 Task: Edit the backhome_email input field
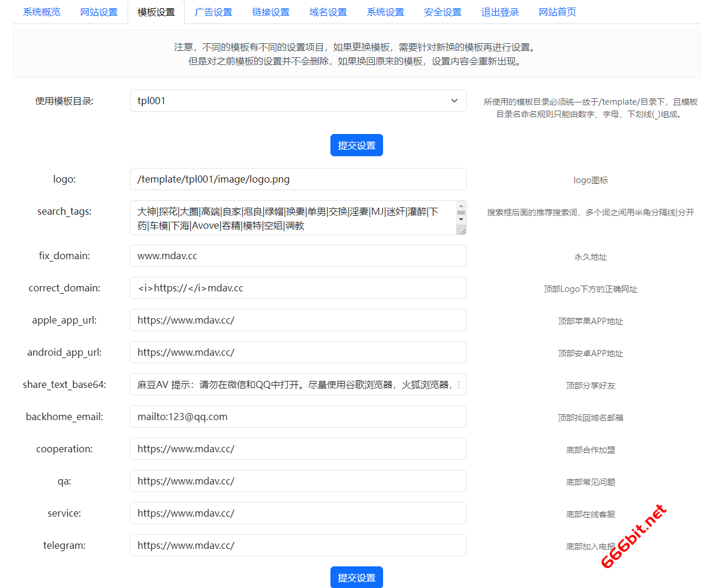point(298,417)
